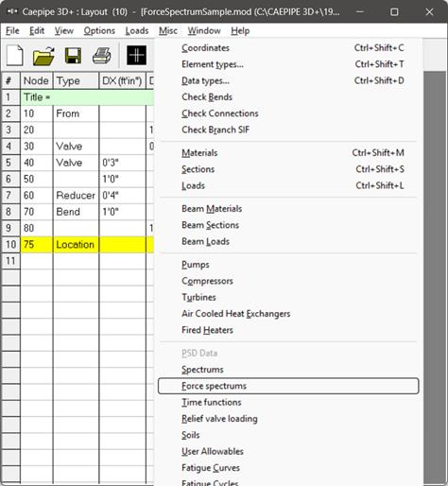This screenshot has height=486, width=448.
Task: Select Time functions
Action: click(x=288, y=402)
